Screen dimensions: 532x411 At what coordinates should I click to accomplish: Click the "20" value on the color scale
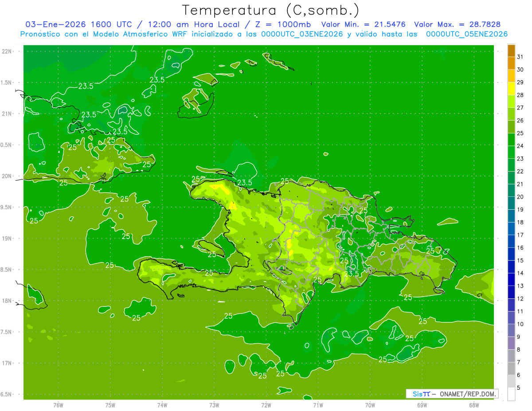pyautogui.click(x=520, y=197)
